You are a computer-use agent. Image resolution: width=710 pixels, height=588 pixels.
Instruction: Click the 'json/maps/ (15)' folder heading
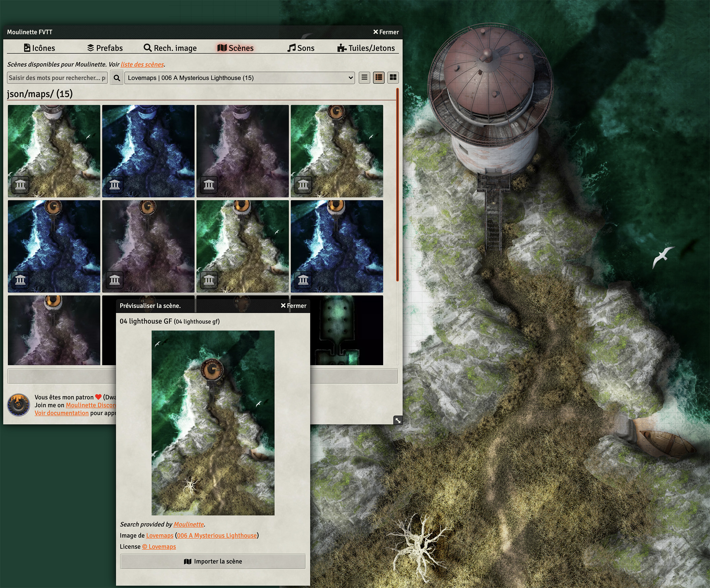coord(40,94)
